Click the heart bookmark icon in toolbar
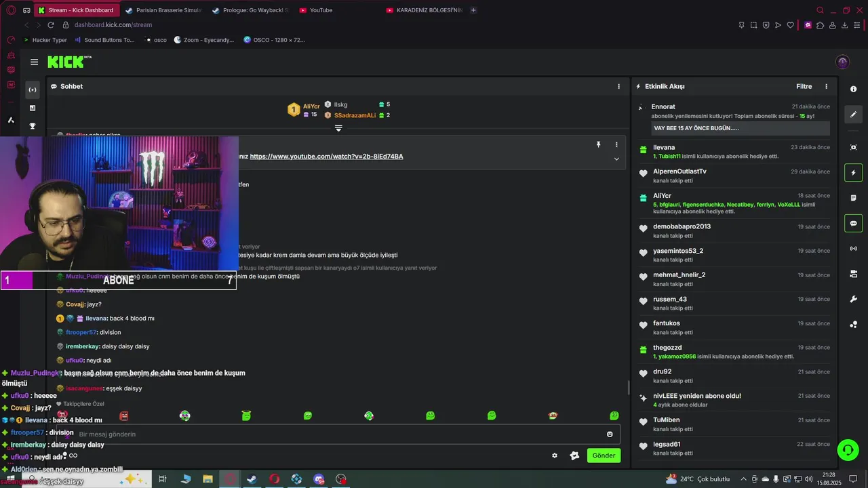 pos(790,25)
